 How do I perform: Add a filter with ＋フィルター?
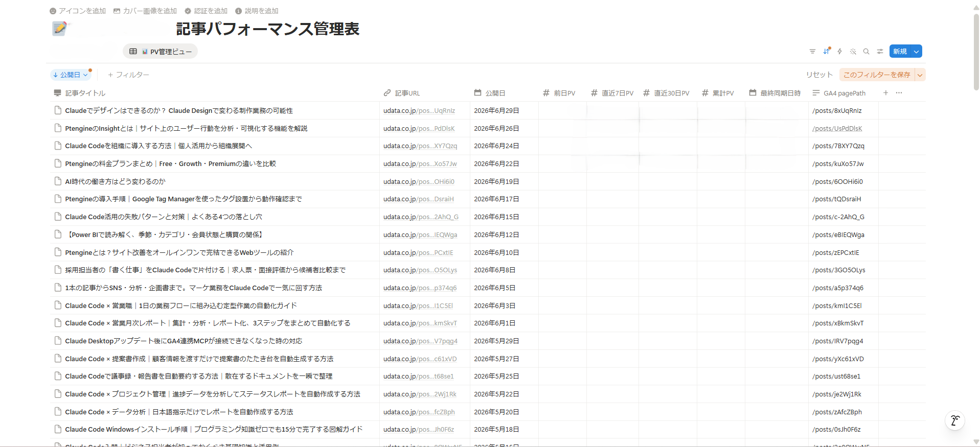click(x=128, y=75)
